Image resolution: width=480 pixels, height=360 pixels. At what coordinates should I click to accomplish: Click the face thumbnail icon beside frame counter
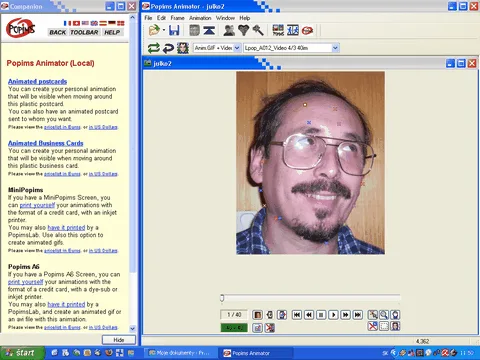tap(257, 315)
